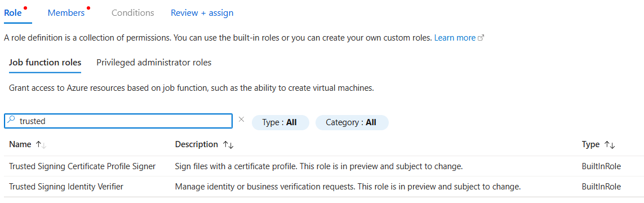Open the Type : All filter
This screenshot has height=203, width=644.
(x=280, y=122)
